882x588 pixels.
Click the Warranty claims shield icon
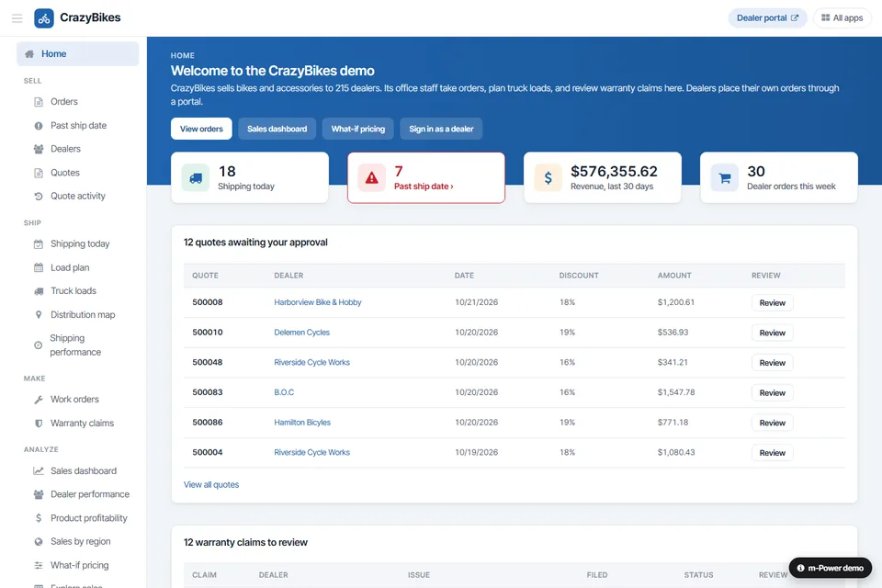39,424
